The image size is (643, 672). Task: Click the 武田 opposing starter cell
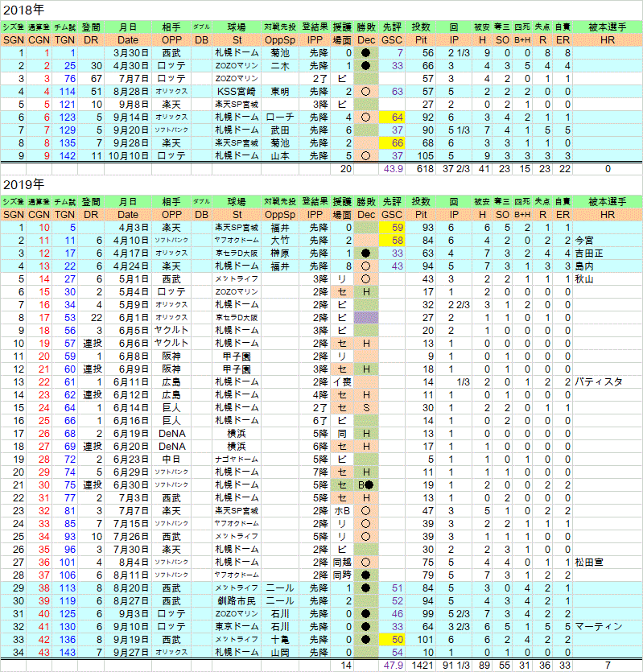click(x=280, y=130)
